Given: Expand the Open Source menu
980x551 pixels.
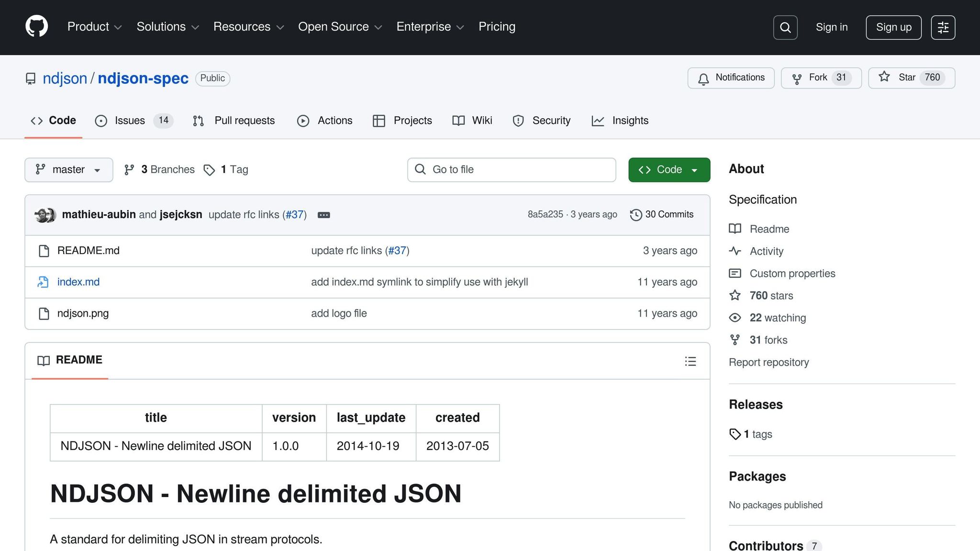Looking at the screenshot, I should click(340, 27).
